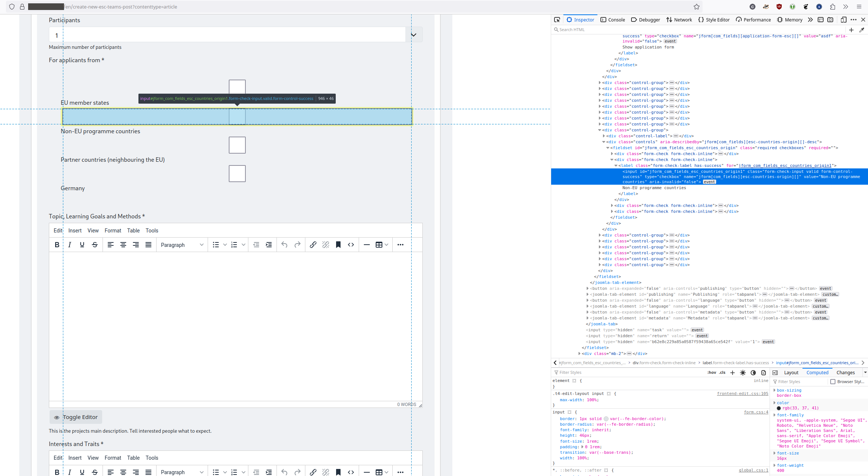Viewport: 868px width, 476px height.
Task: Click justify alignment icon in the first editor
Action: tap(148, 245)
